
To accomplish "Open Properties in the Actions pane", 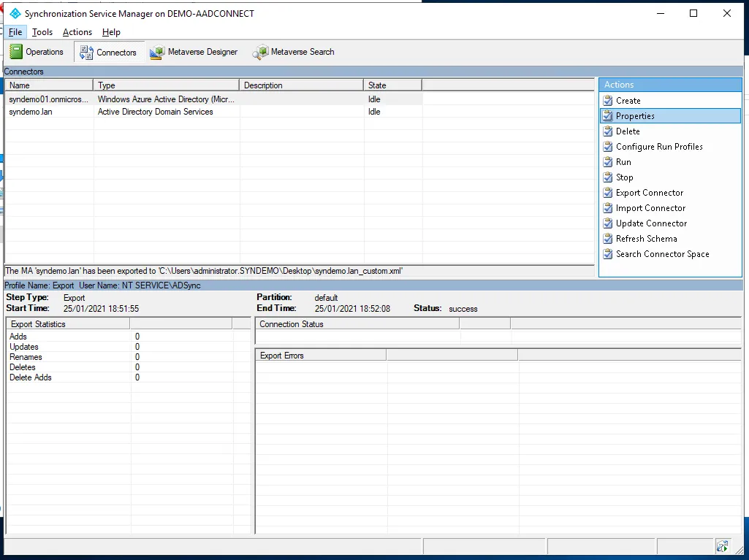I will coord(635,116).
